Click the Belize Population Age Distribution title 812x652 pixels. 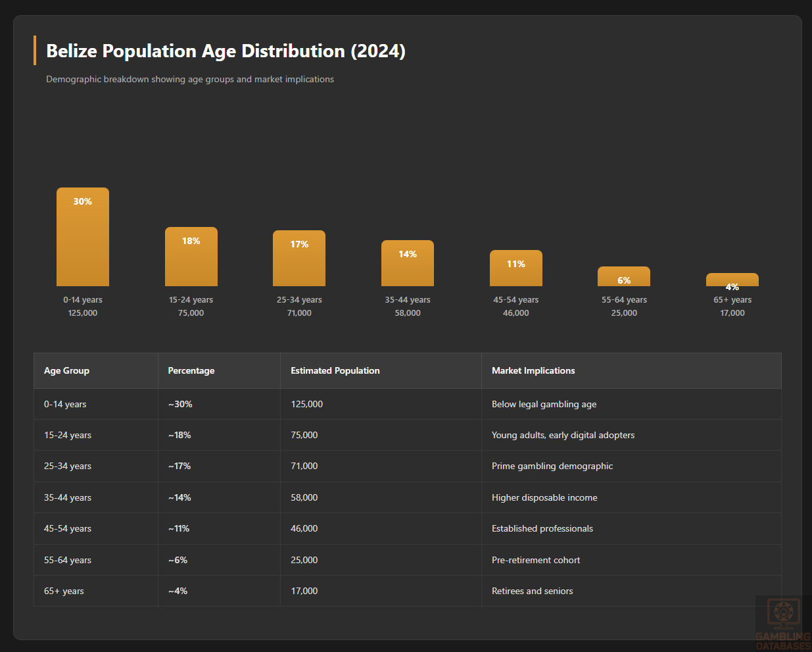click(x=226, y=51)
